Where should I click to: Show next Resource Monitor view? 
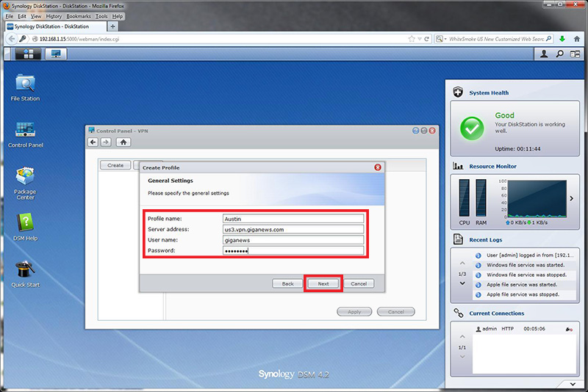pos(572,198)
